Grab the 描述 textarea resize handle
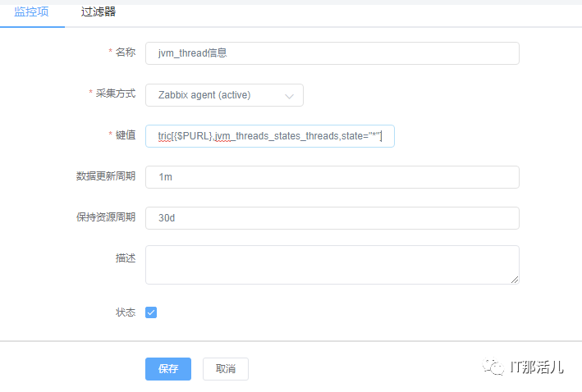Image resolution: width=582 pixels, height=392 pixels. pos(515,280)
